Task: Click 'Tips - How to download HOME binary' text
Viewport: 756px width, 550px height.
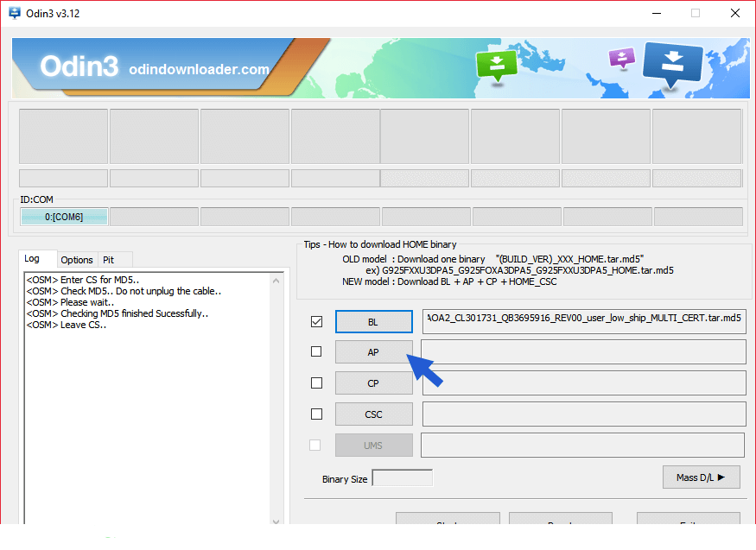Action: pos(380,244)
